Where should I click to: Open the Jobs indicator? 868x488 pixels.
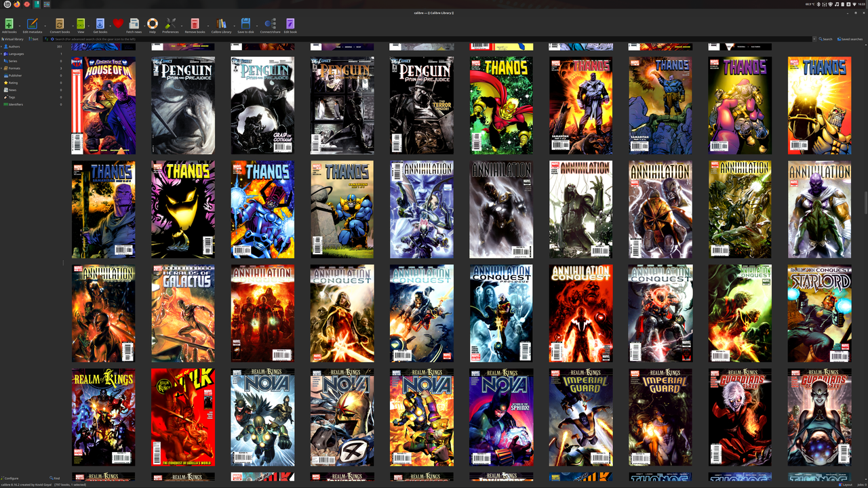(861, 485)
